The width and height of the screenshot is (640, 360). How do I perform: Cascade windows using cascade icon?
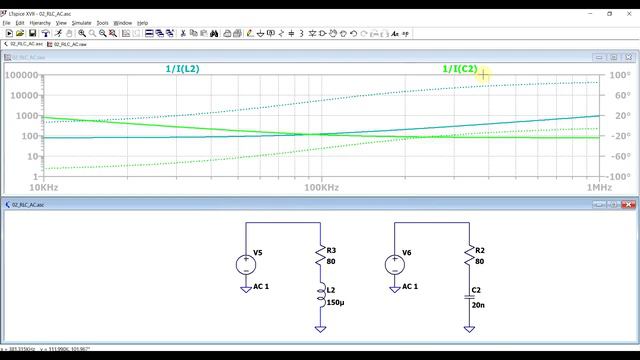160,33
